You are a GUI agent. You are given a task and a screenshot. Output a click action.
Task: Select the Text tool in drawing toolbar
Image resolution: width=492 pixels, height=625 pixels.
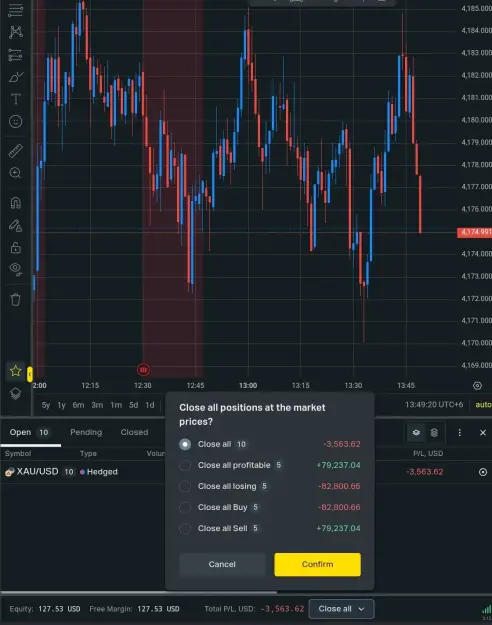(x=16, y=98)
